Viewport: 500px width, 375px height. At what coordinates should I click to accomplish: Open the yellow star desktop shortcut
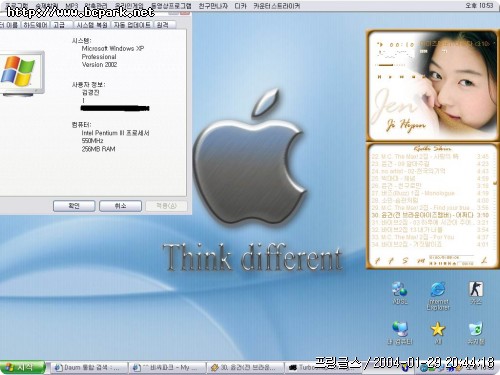click(x=438, y=332)
